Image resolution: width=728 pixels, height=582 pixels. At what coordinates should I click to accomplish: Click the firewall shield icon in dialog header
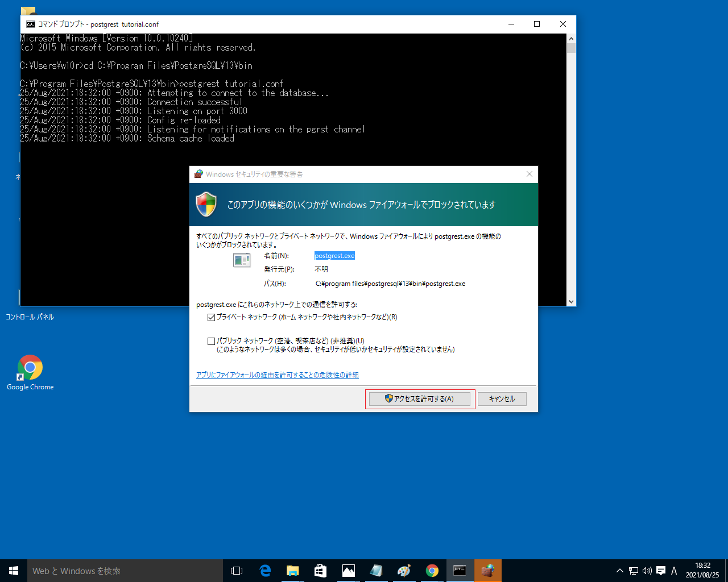click(x=206, y=205)
